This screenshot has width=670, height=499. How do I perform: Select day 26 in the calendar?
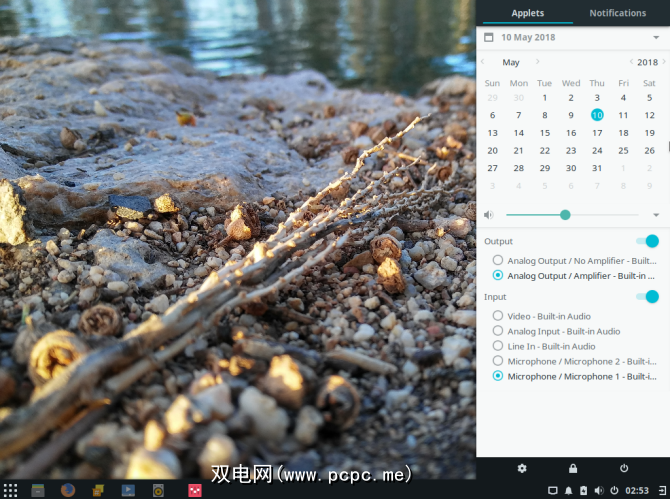click(649, 150)
